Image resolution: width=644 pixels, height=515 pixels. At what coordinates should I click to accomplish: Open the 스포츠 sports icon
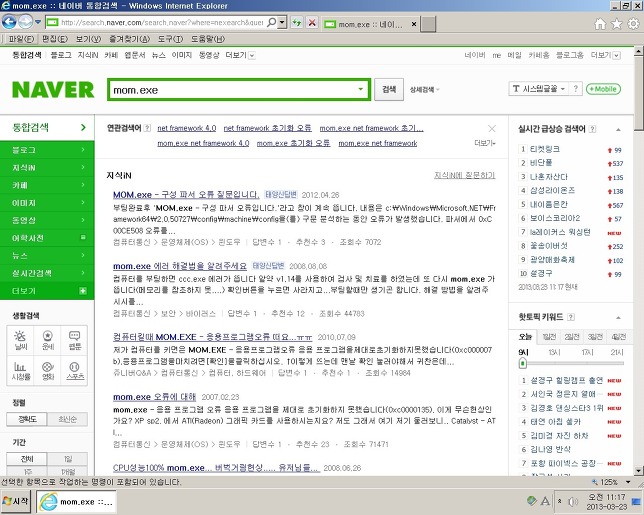74,371
